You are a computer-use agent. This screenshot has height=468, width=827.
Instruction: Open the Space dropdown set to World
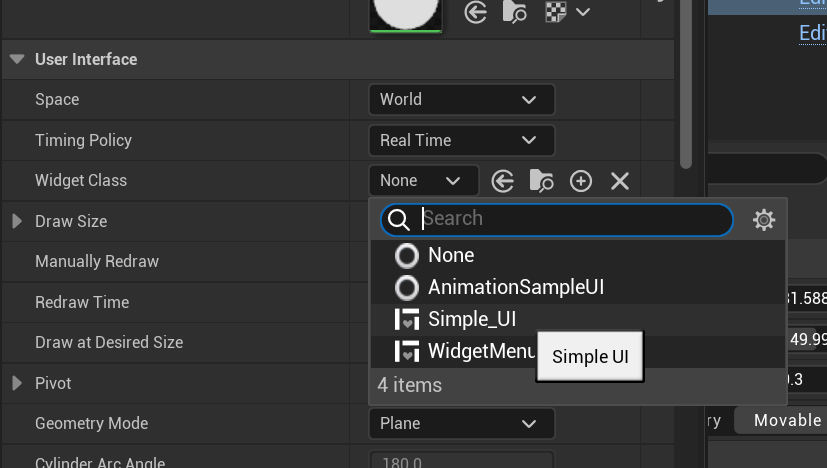click(461, 99)
